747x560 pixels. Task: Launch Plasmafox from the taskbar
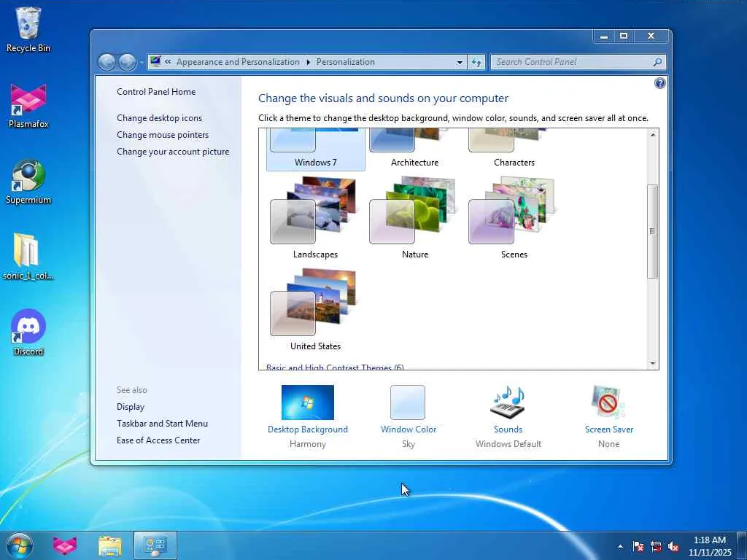[x=65, y=545]
